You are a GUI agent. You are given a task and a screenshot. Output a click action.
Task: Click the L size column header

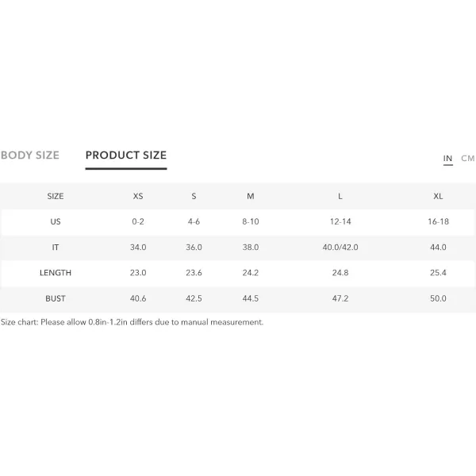click(340, 196)
